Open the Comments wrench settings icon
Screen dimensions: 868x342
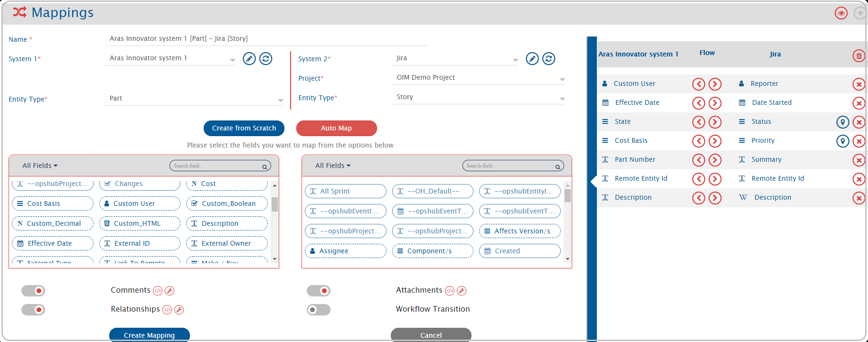(170, 291)
